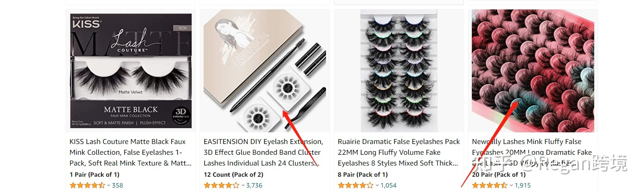Viewport: 644px width, 192px height.
Task: Open the 358 reviews count link
Action: click(117, 185)
